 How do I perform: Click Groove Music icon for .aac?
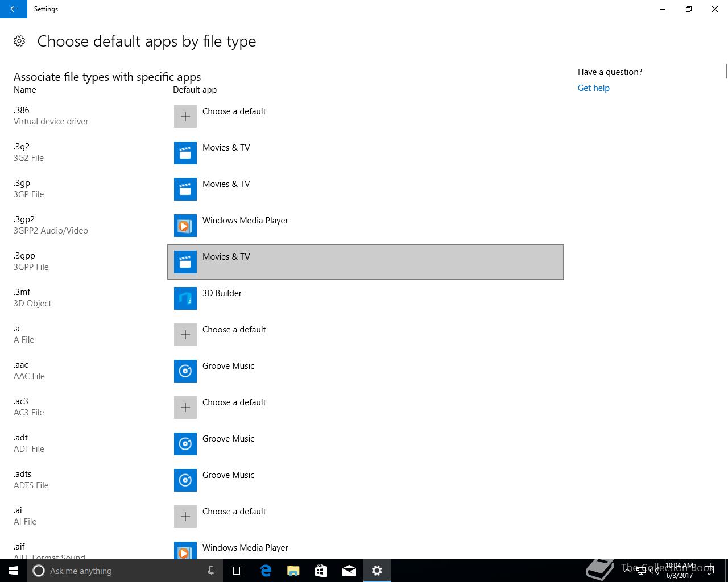[185, 371]
